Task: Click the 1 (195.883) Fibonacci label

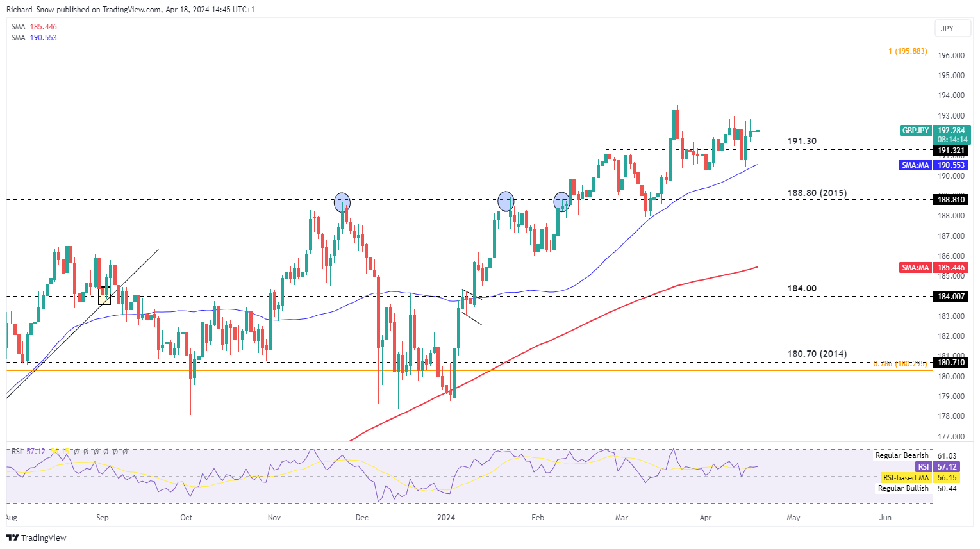Action: pyautogui.click(x=908, y=51)
